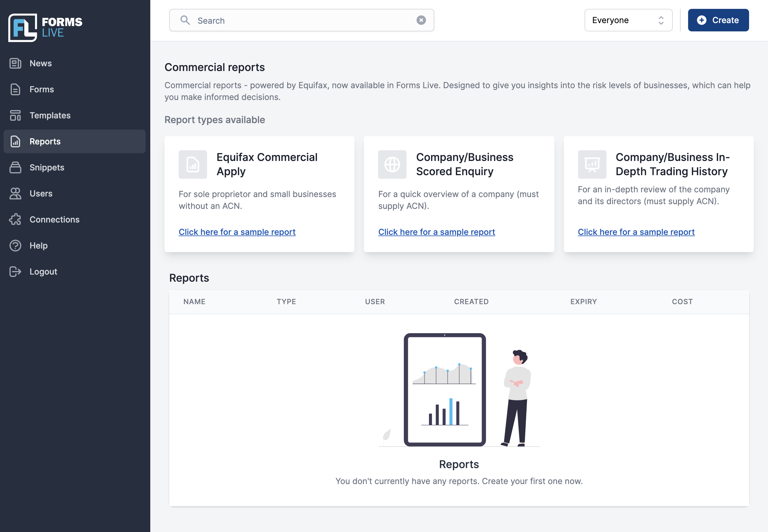Viewport: 768px width, 532px height.
Task: Click the Commercial reports heading
Action: point(214,67)
